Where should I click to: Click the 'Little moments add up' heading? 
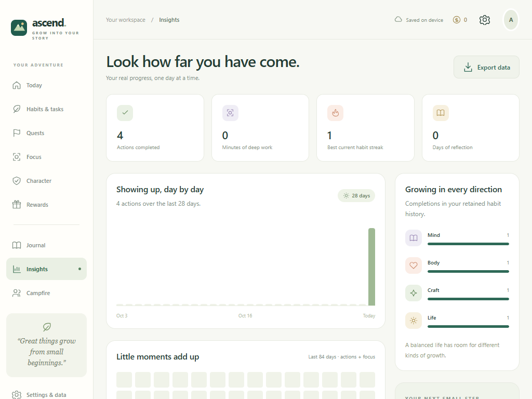157,356
